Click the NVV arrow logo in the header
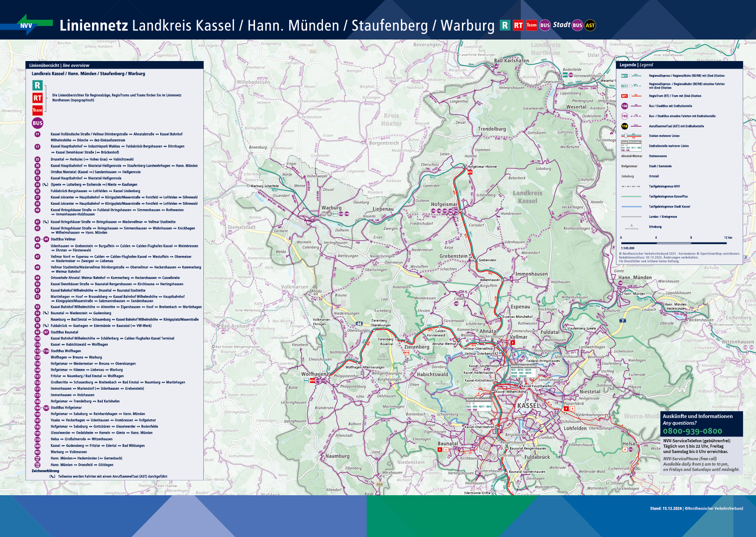 27,25
